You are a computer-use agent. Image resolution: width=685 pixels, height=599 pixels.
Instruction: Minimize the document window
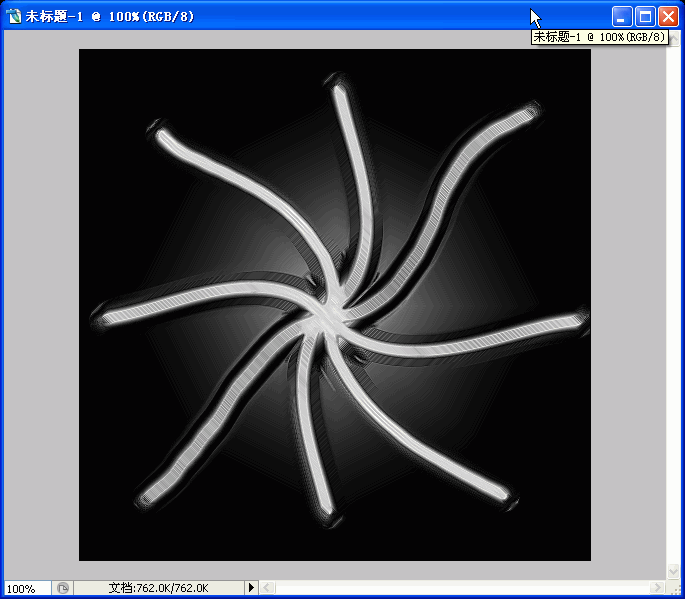pos(622,17)
